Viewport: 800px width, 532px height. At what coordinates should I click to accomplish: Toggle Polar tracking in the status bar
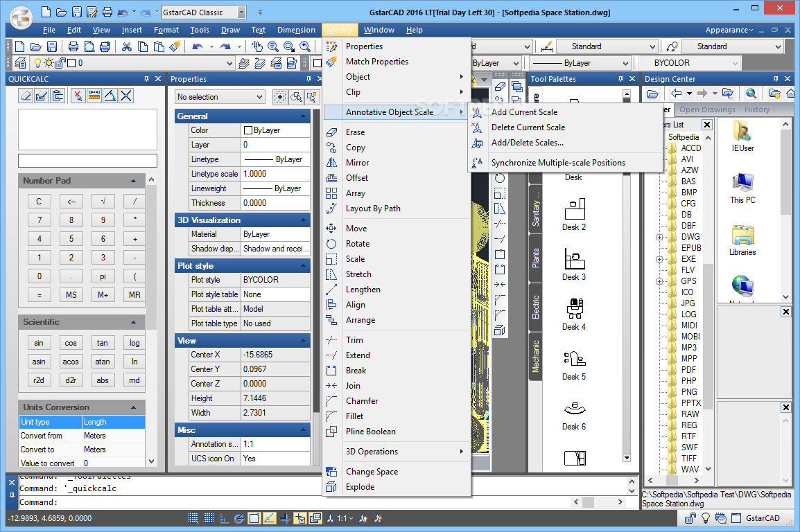238,518
